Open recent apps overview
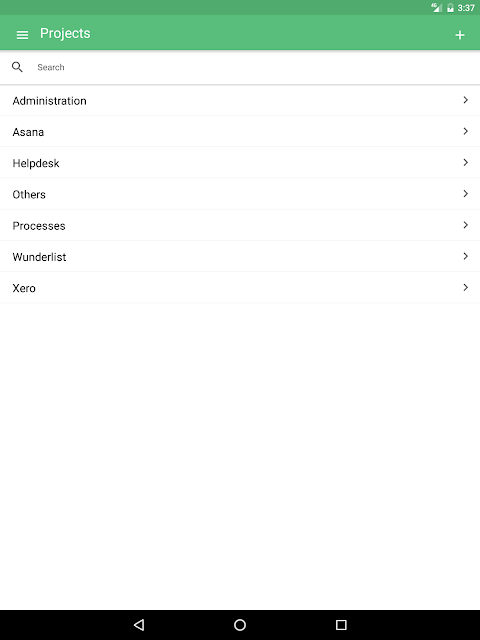This screenshot has width=480, height=640. pyautogui.click(x=341, y=624)
